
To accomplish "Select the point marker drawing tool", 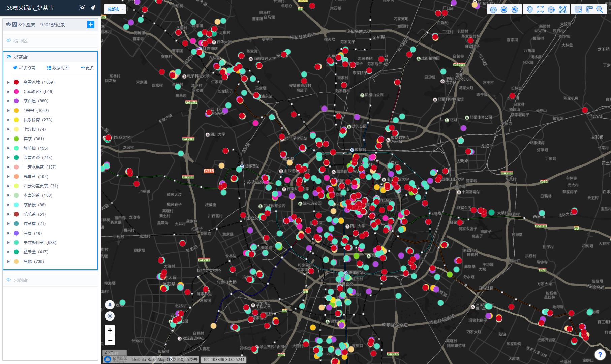I will pyautogui.click(x=530, y=10).
